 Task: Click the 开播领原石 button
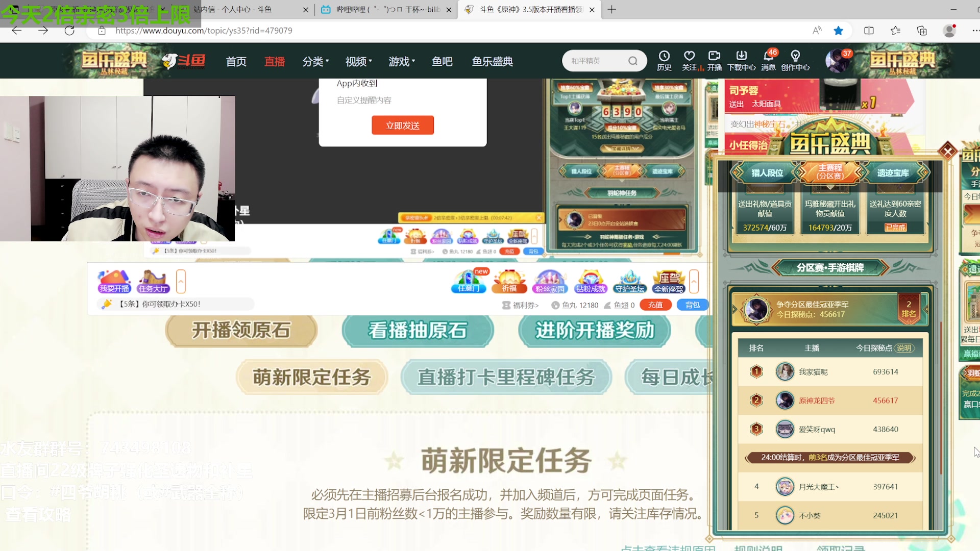click(x=241, y=331)
